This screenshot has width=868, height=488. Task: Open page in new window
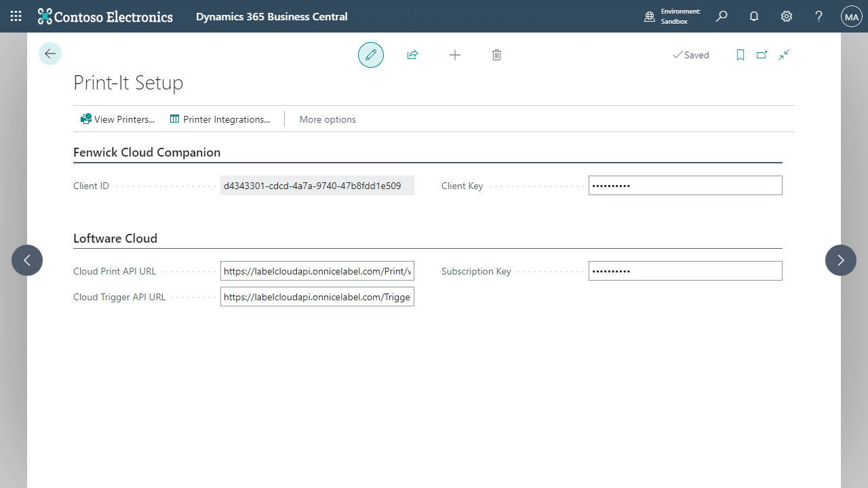pyautogui.click(x=762, y=55)
